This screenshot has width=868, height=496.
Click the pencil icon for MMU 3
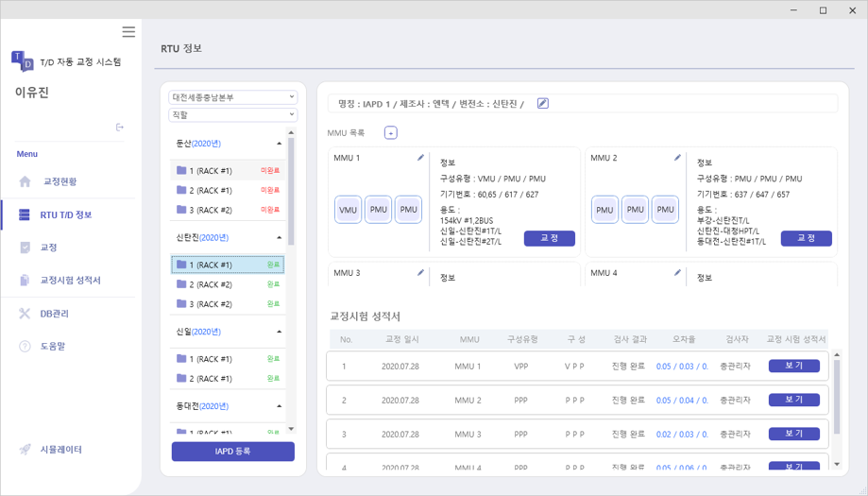(x=421, y=273)
